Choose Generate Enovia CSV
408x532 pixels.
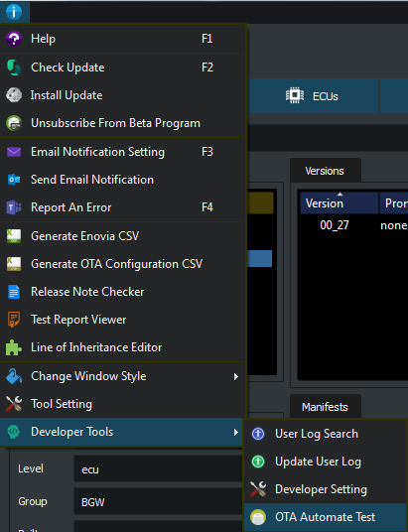point(122,236)
